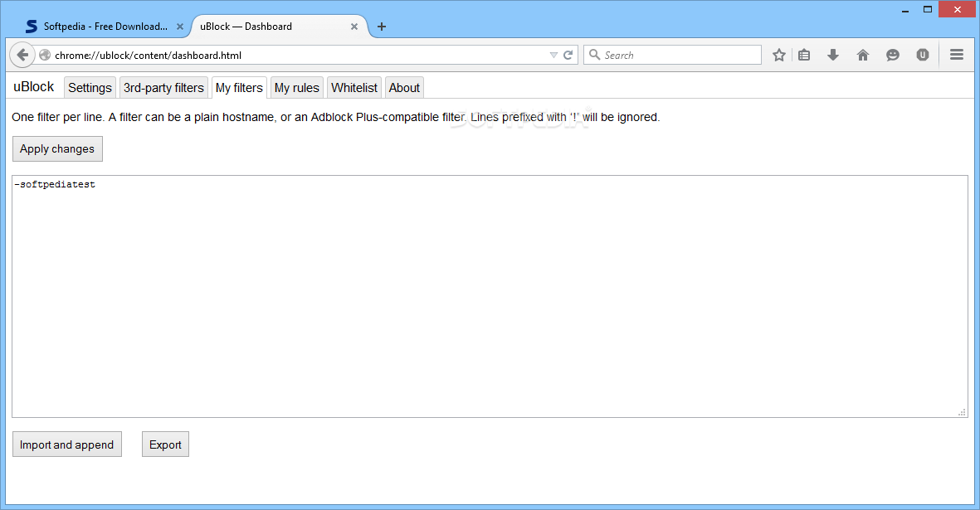Click the globe site identity icon
The width and height of the screenshot is (980, 510).
(x=45, y=55)
